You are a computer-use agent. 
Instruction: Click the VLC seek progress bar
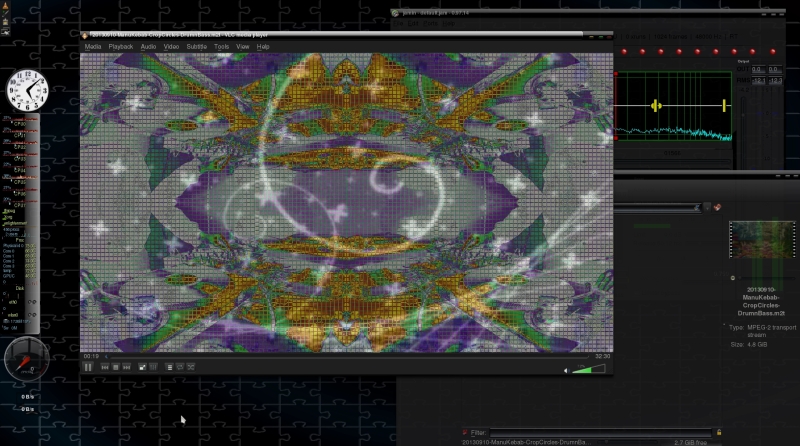point(347,356)
